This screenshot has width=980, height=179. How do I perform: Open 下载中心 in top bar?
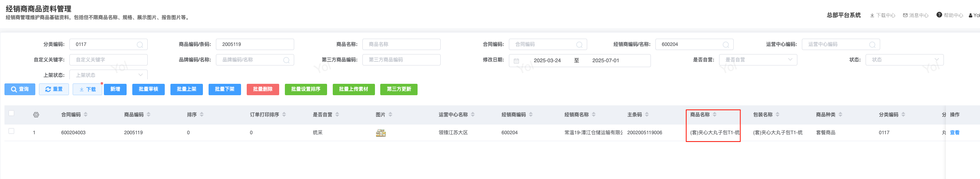[883, 15]
